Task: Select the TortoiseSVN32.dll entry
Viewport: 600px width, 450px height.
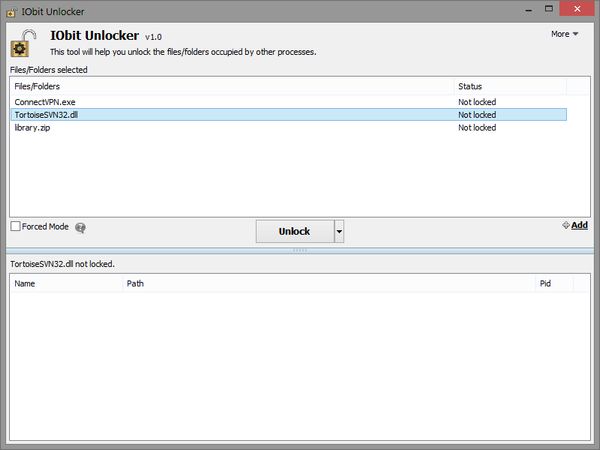Action: pyautogui.click(x=45, y=115)
